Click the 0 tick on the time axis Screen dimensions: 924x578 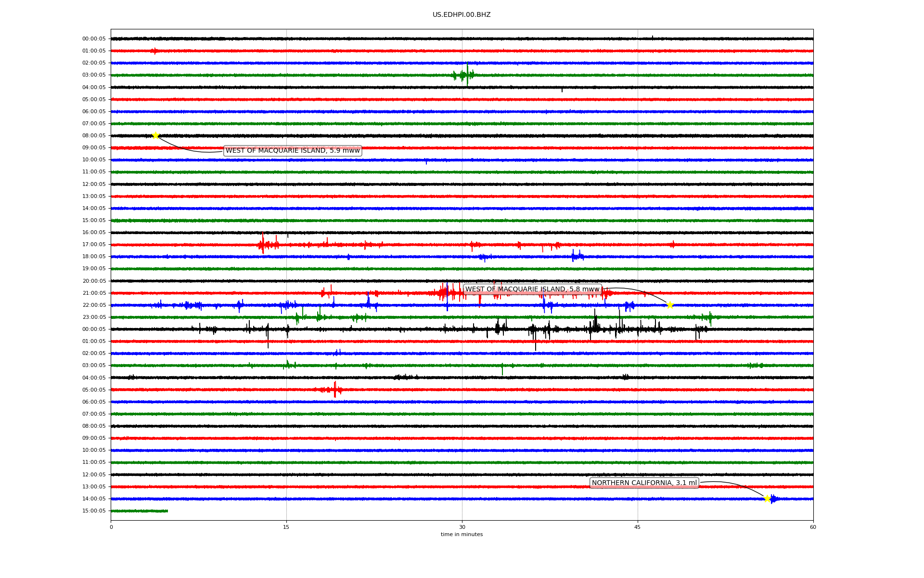111,527
